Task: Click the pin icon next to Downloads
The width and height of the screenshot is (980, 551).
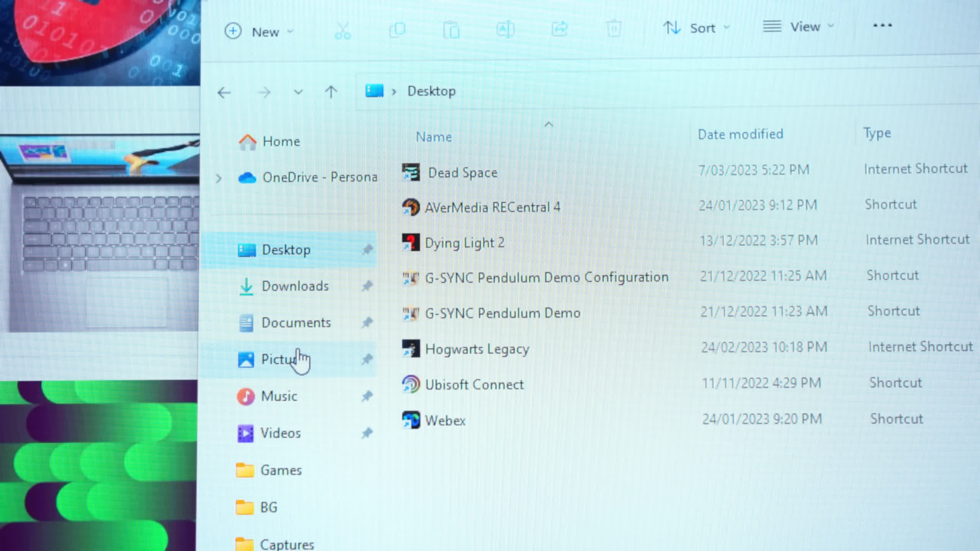Action: tap(367, 285)
